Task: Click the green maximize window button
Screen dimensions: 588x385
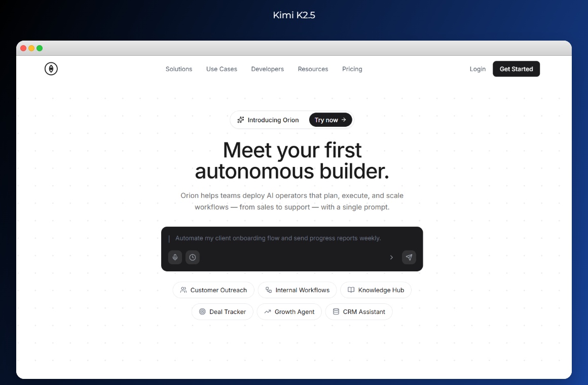Action: click(x=40, y=48)
